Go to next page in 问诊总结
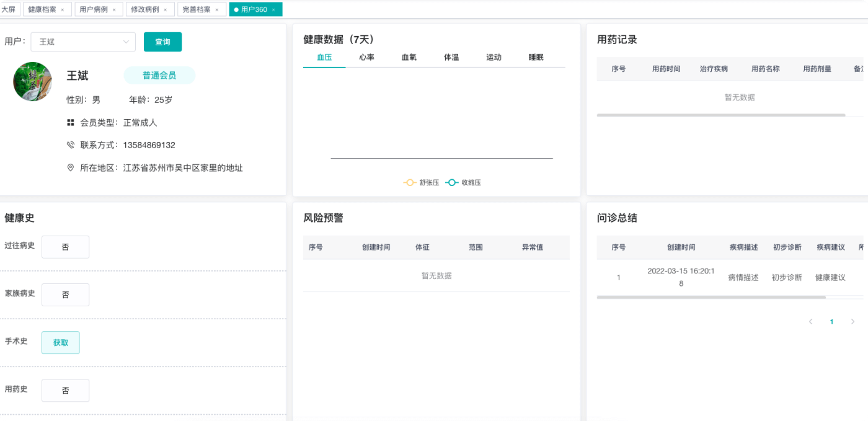 852,322
